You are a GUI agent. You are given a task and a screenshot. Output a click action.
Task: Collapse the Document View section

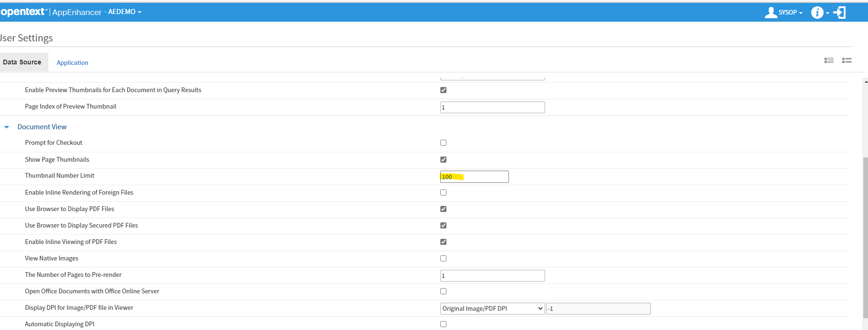pos(7,127)
